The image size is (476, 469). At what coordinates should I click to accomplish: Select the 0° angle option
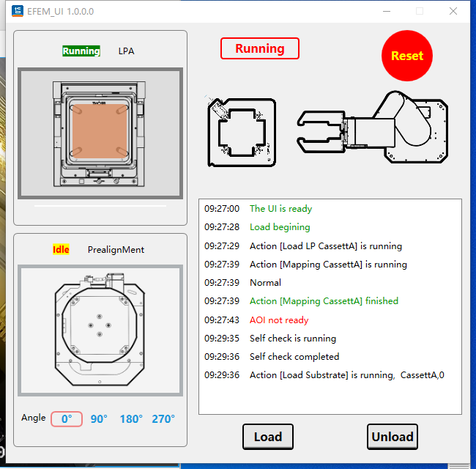click(x=67, y=419)
